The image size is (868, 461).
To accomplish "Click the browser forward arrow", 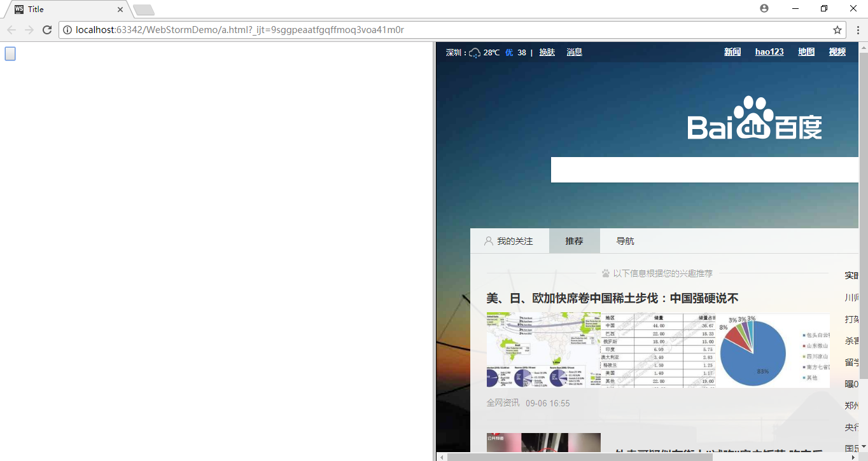I will point(29,30).
